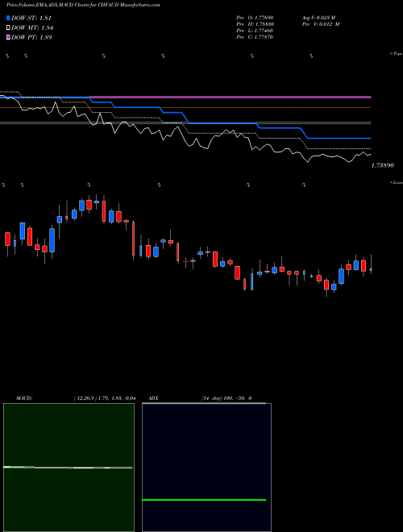This screenshot has height=532, width=403.
Task: Click the MACD (12,26,9) values text
Action: pyautogui.click(x=105, y=398)
